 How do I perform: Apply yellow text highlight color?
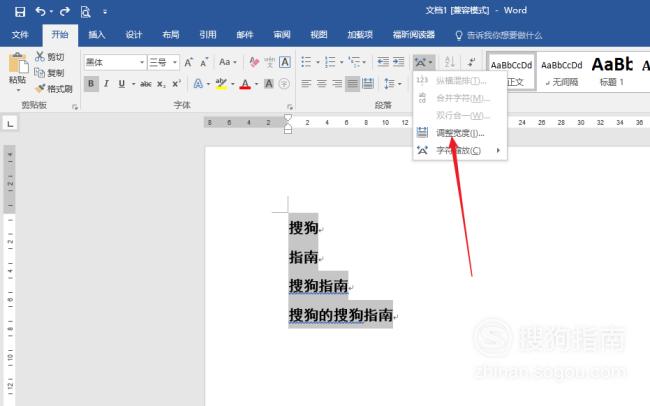click(x=221, y=84)
